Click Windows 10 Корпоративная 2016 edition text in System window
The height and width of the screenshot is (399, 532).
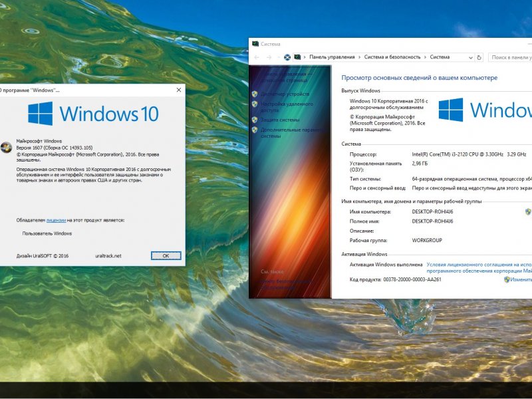pos(389,104)
